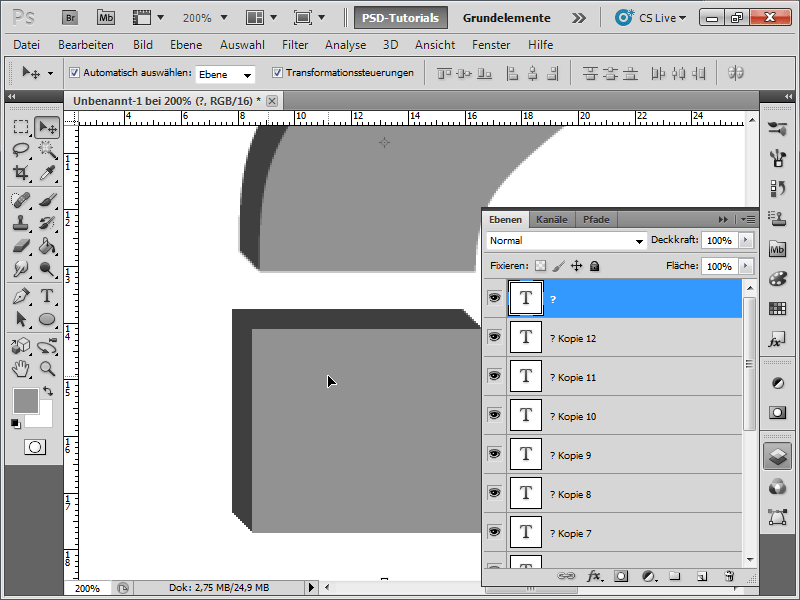Hide the '? Kopie 12' layer
The width and height of the screenshot is (800, 600).
point(494,337)
